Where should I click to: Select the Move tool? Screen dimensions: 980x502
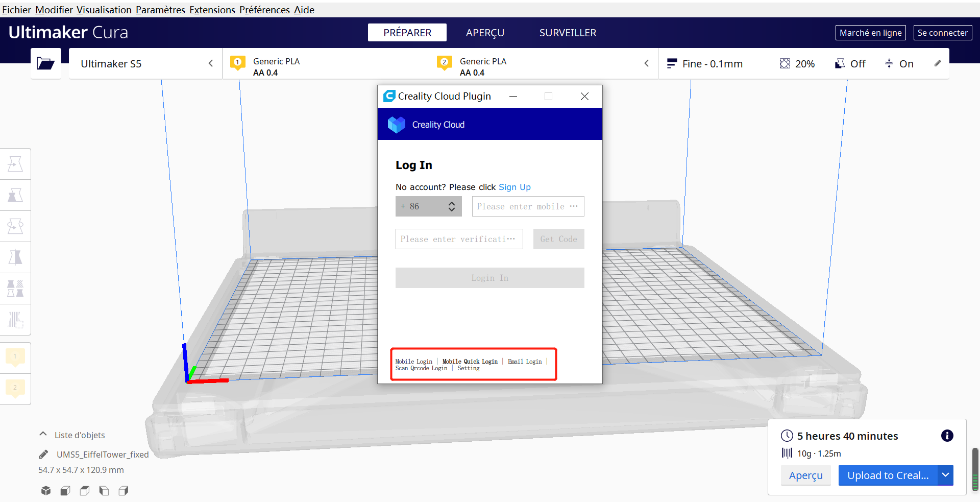(x=15, y=163)
